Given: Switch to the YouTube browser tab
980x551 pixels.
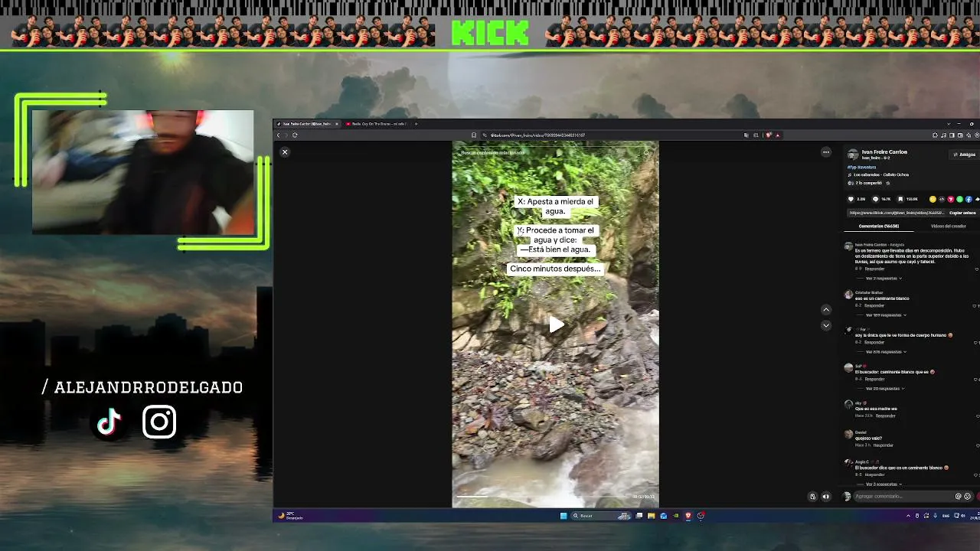Looking at the screenshot, I should point(375,123).
